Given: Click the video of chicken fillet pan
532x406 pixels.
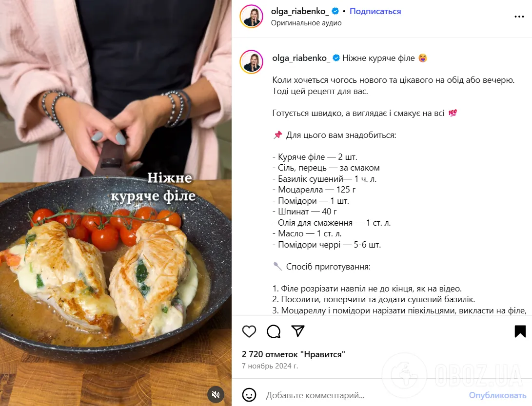Looking at the screenshot, I should click(x=116, y=203).
